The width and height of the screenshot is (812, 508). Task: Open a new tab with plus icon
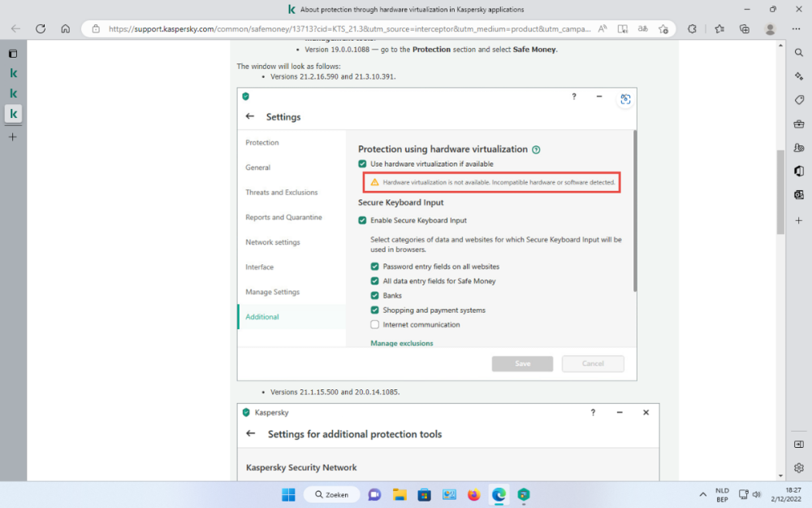tap(13, 137)
